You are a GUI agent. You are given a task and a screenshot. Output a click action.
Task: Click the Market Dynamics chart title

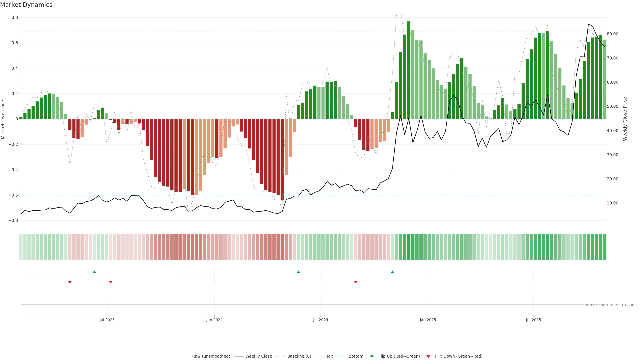click(26, 5)
